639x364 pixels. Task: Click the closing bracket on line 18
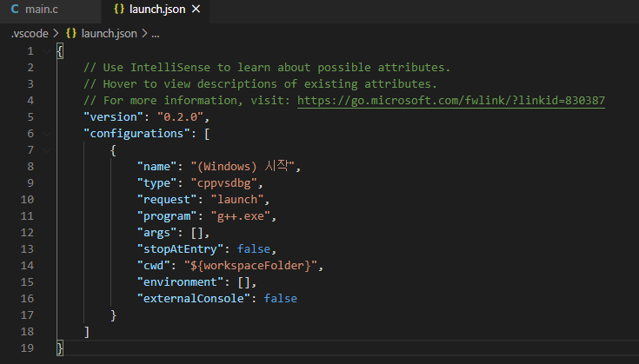[86, 332]
